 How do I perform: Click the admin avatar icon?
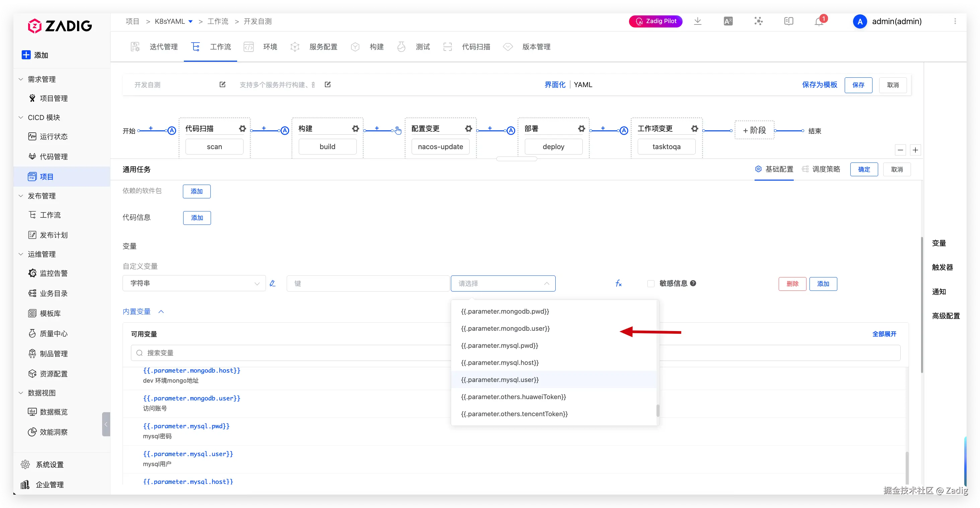(860, 21)
